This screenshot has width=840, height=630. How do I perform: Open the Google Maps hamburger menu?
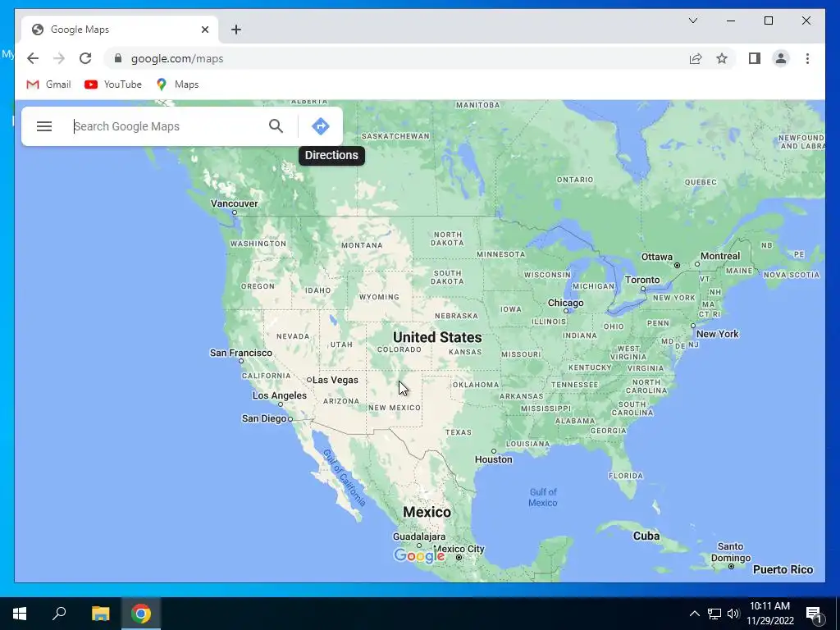pyautogui.click(x=44, y=126)
